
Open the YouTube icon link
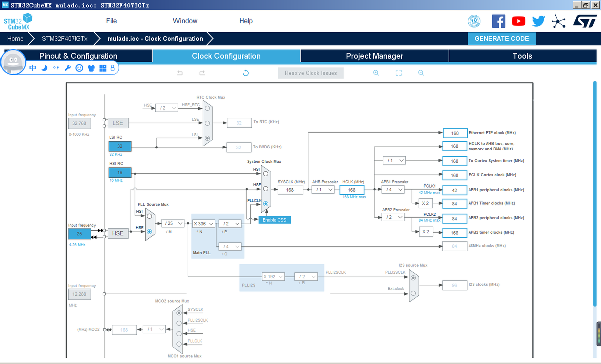[x=519, y=21]
